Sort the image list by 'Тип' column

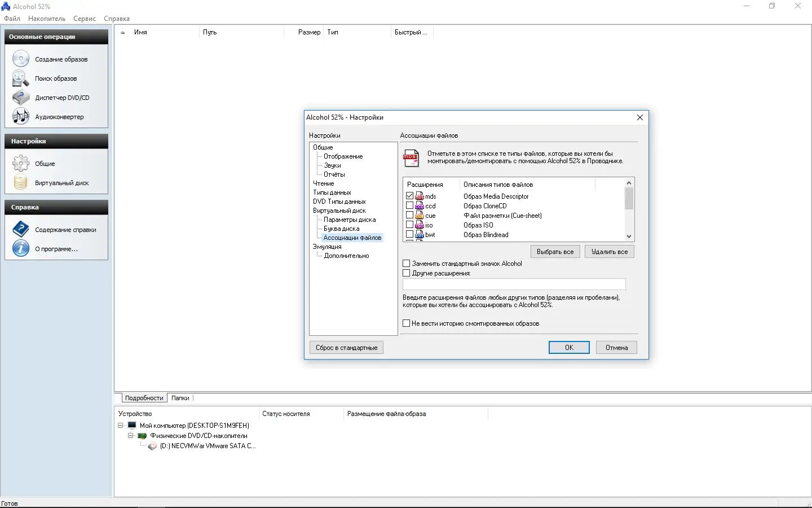tap(358, 32)
